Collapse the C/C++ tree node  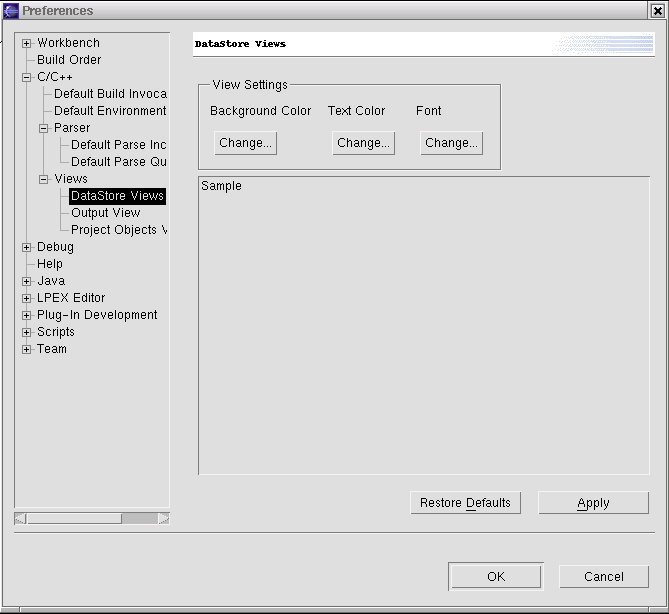point(27,77)
